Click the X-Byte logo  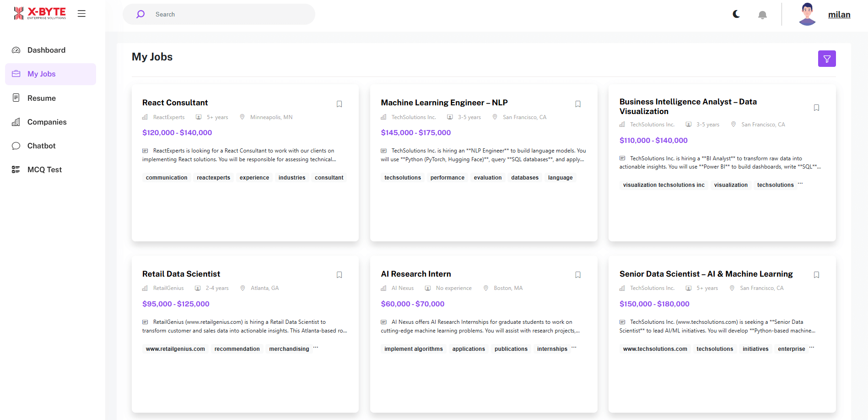click(x=40, y=13)
